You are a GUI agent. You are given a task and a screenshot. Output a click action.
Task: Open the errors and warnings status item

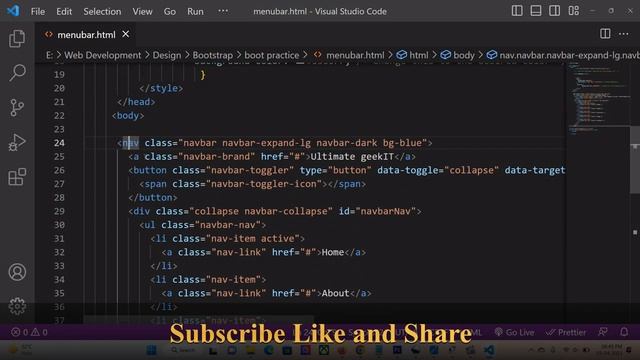29,332
